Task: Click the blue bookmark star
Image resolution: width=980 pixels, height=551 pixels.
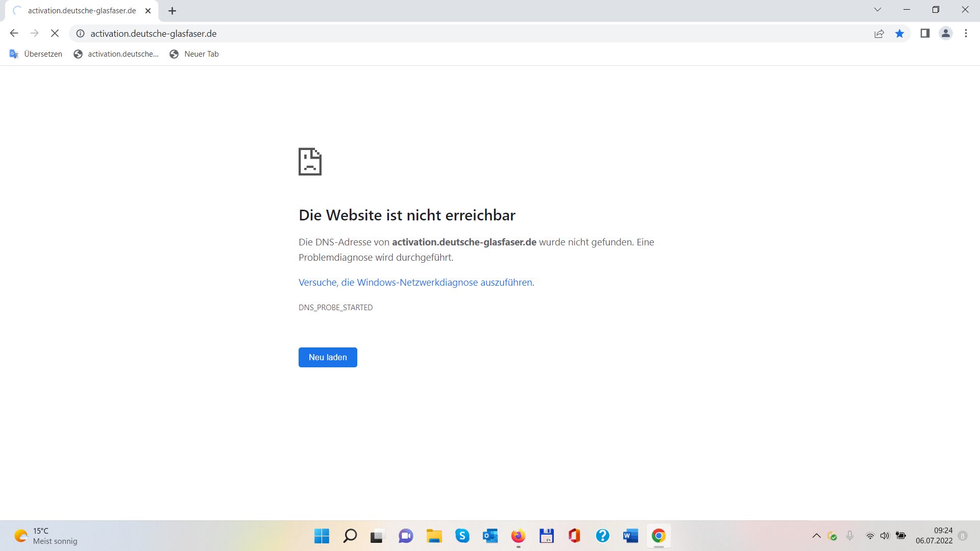Action: point(899,34)
